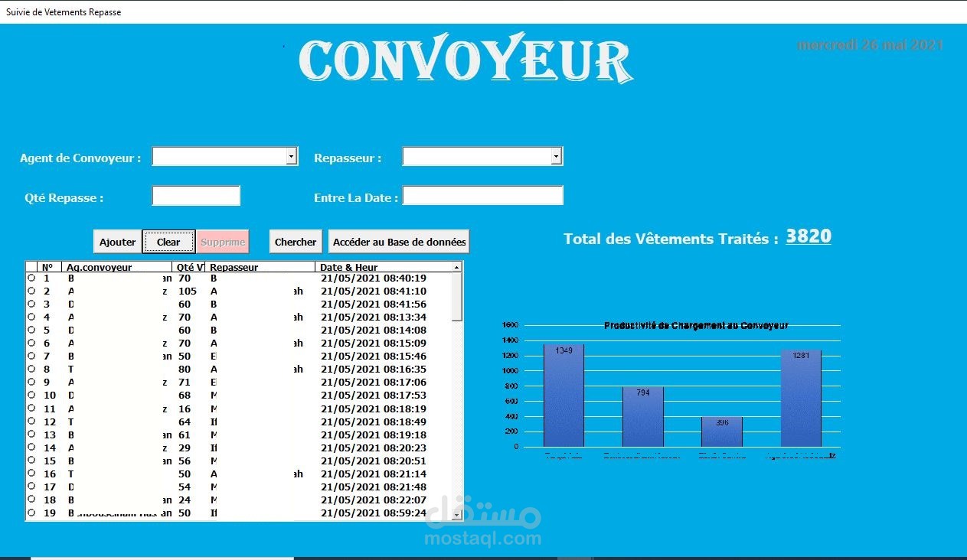This screenshot has height=560, width=967.
Task: Click the chart bar labeled 1349
Action: point(564,396)
